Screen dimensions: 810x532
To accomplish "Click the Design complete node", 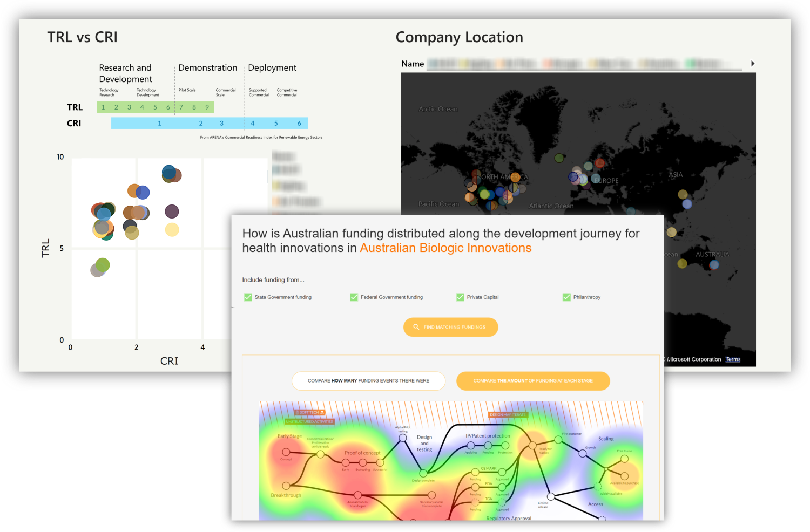I will (423, 474).
